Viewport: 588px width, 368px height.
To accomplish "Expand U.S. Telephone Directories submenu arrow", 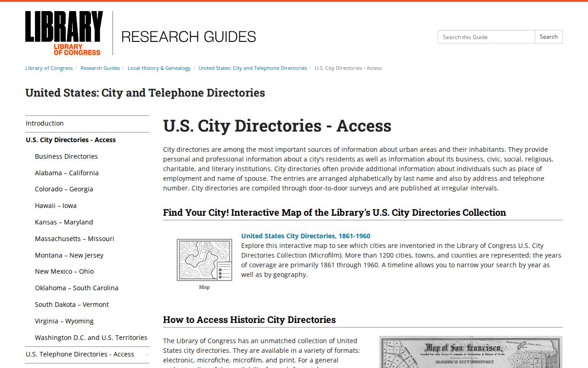I will tap(147, 355).
